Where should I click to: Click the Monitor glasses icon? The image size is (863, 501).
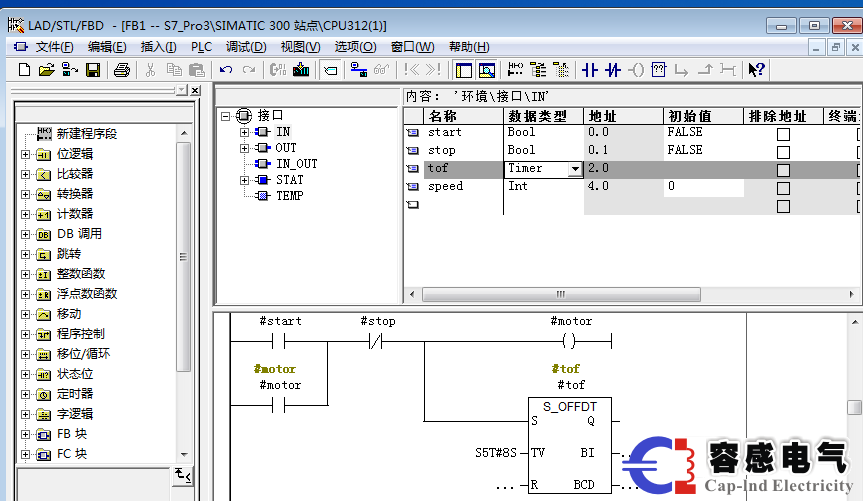381,70
